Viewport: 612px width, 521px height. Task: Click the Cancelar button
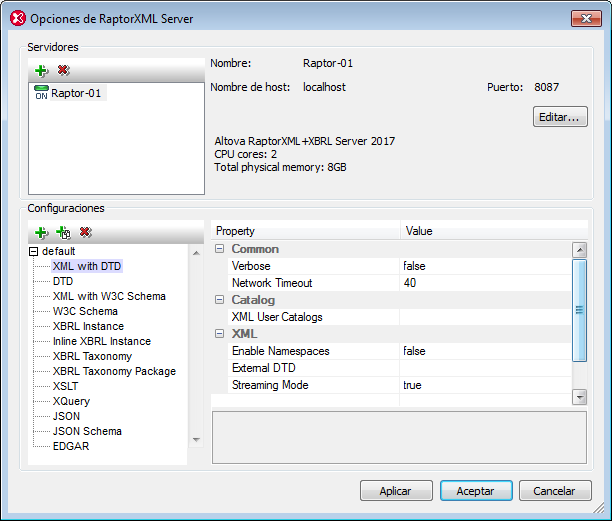[x=553, y=491]
